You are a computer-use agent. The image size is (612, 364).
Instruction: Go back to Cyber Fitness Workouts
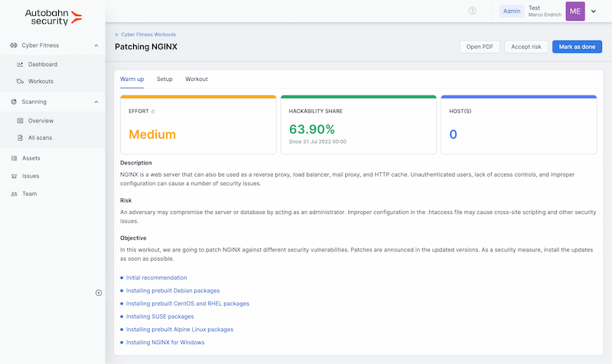[145, 34]
